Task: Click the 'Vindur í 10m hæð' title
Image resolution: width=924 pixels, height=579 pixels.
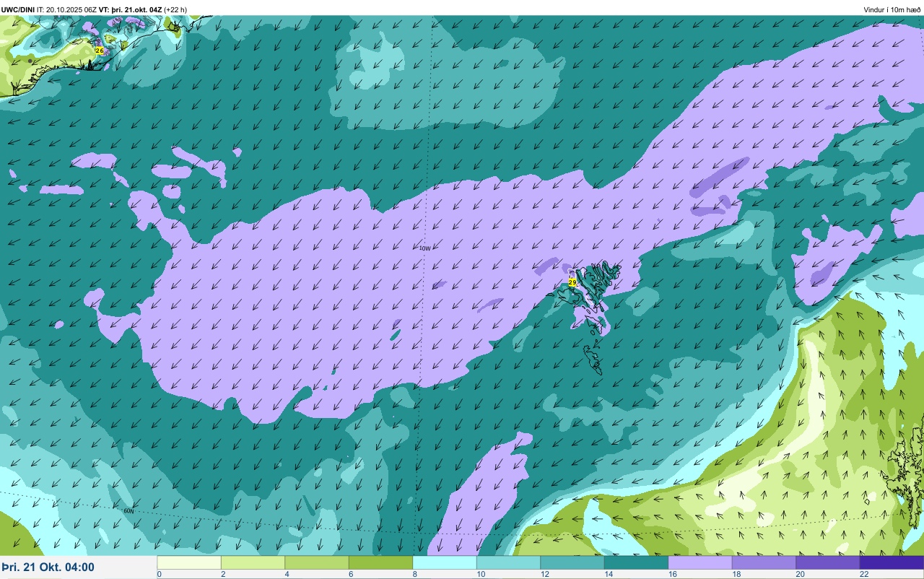Action: point(892,9)
